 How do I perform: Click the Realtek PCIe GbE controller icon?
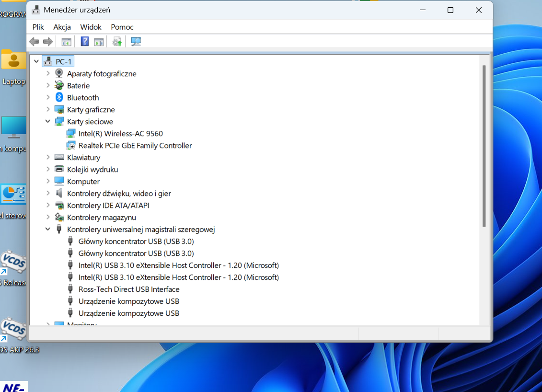[x=71, y=146]
